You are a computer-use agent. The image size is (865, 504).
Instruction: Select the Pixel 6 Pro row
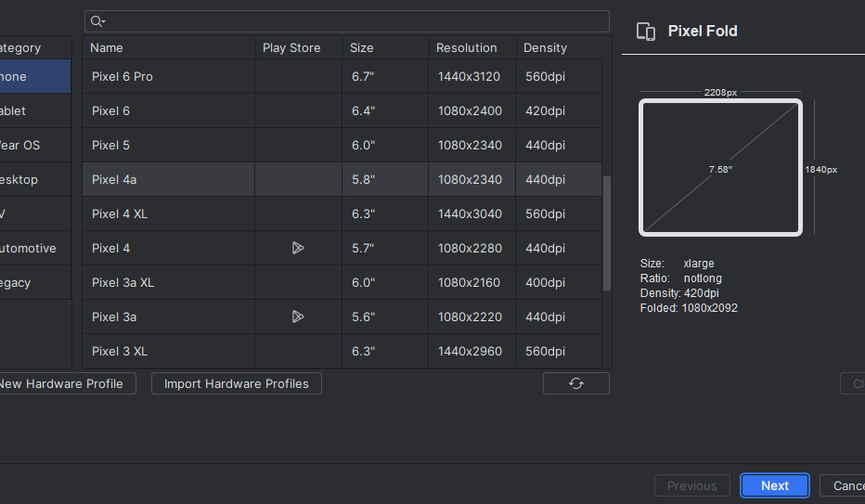click(342, 77)
